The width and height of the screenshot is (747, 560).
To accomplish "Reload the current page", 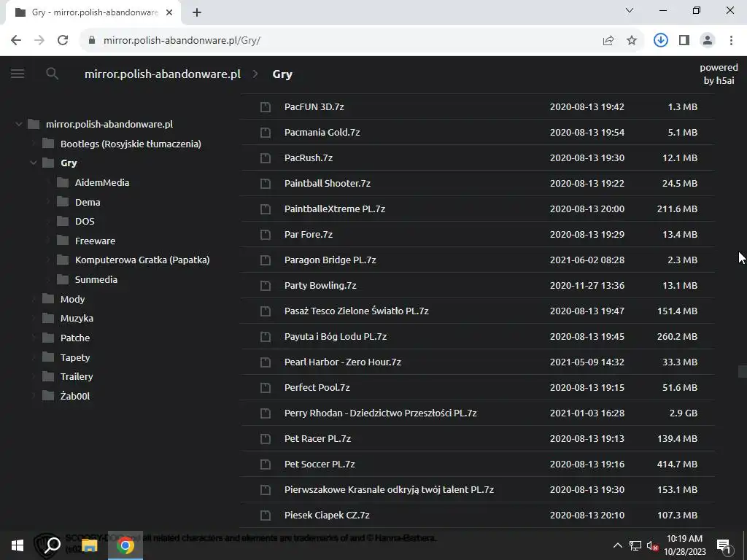I will click(x=63, y=41).
